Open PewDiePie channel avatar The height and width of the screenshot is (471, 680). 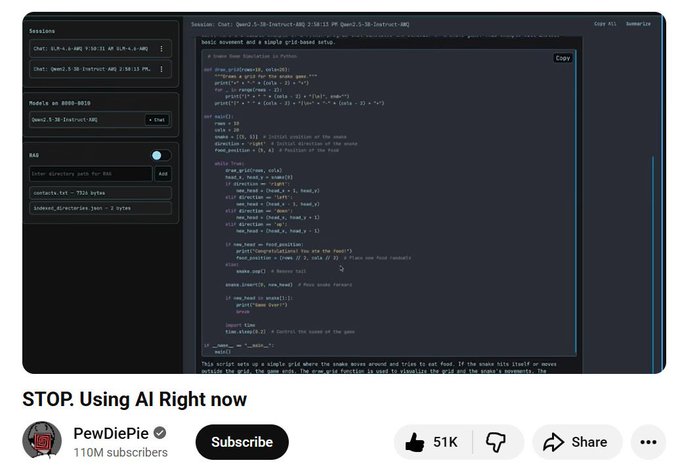pyautogui.click(x=42, y=440)
